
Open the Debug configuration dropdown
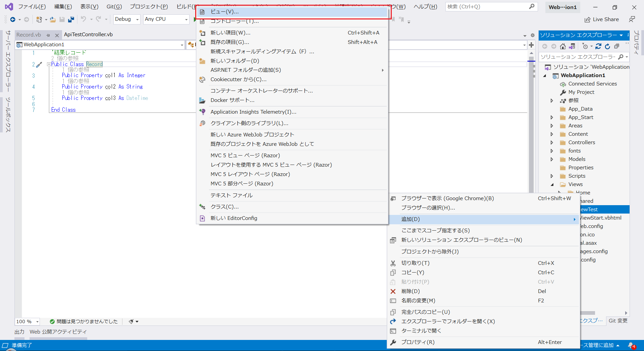pos(137,19)
